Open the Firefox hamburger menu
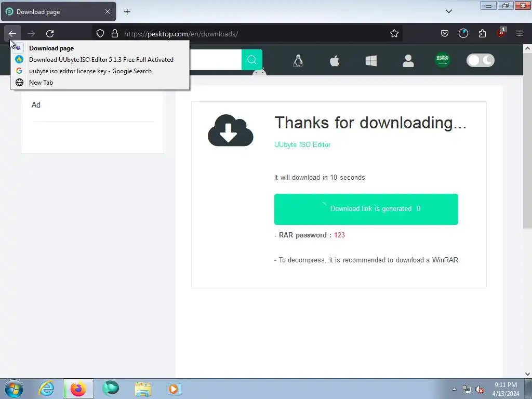This screenshot has height=399, width=532. [x=520, y=34]
